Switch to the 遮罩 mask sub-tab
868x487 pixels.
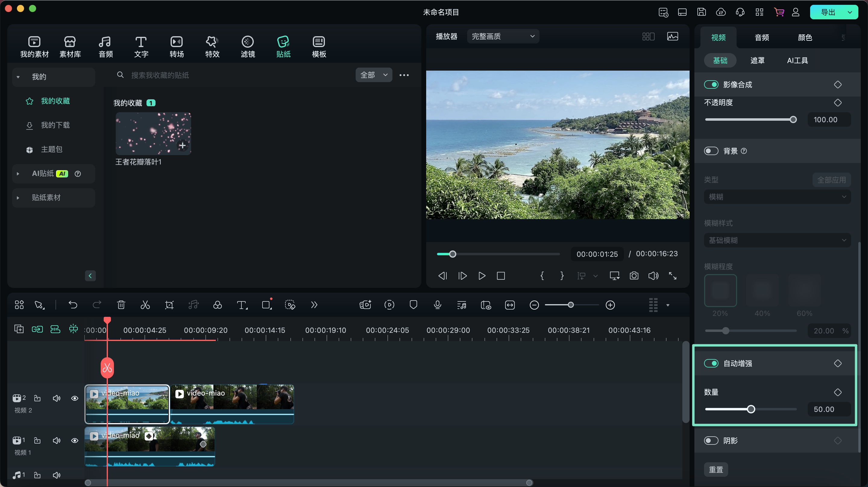(x=757, y=61)
